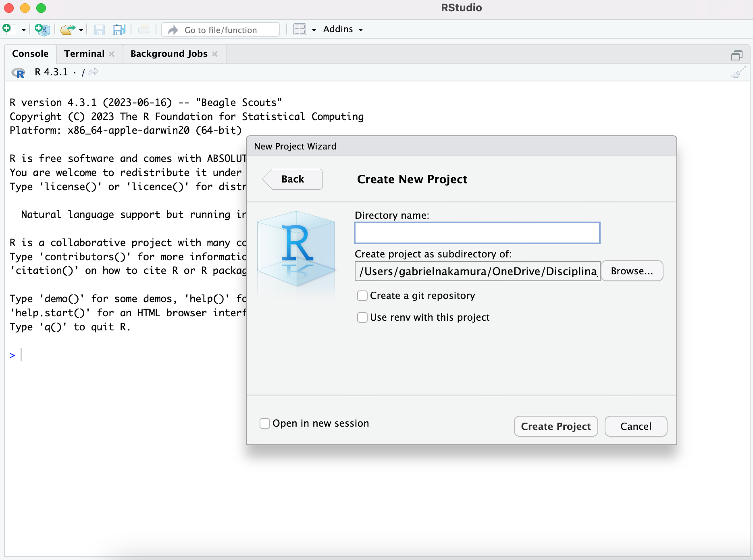Click the clear console broom icon
Image resolution: width=753 pixels, height=560 pixels.
coord(738,72)
